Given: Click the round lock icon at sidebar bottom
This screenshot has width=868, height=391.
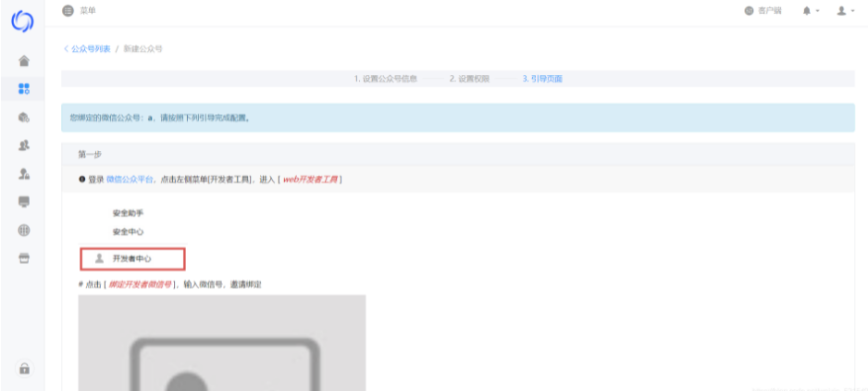Looking at the screenshot, I should (24, 368).
